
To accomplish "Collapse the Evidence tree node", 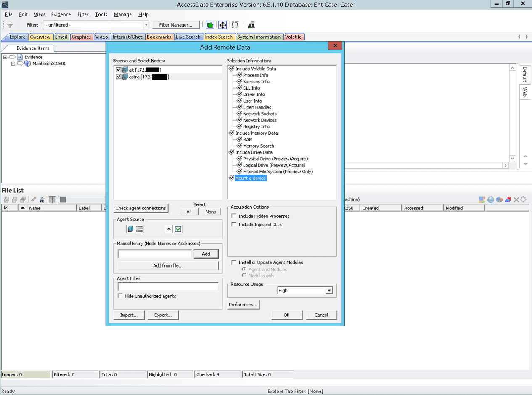I will [5, 57].
